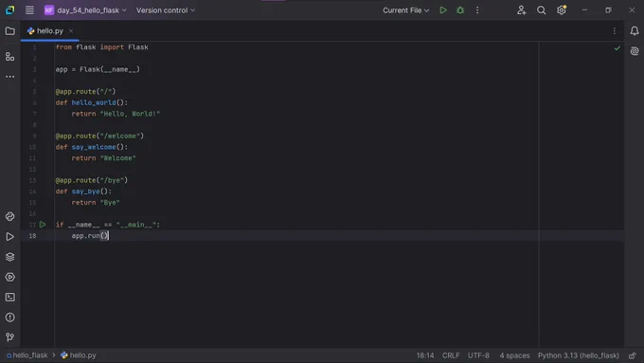The width and height of the screenshot is (644, 363).
Task: Open the Version control dropdown
Action: [x=166, y=10]
